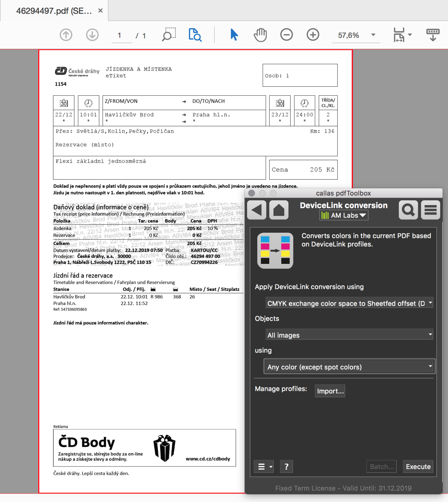The image size is (448, 502).
Task: Click the carriage icon above 368
Action: pyautogui.click(x=176, y=289)
